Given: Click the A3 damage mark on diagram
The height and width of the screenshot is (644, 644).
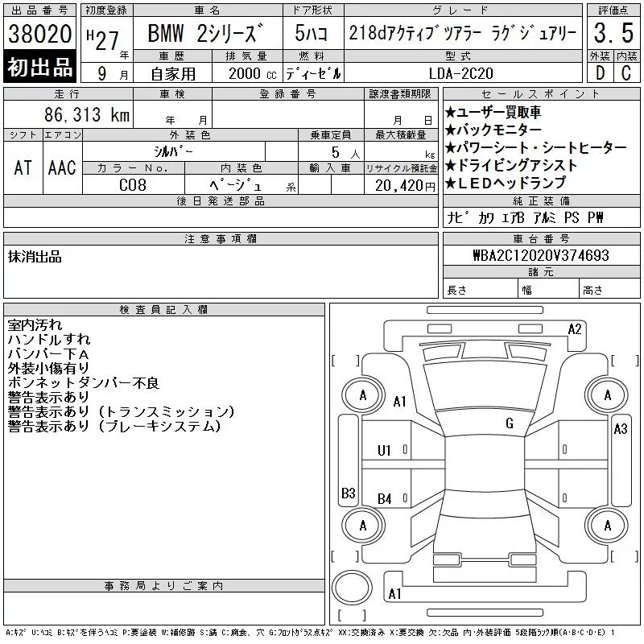Looking at the screenshot, I should [621, 429].
